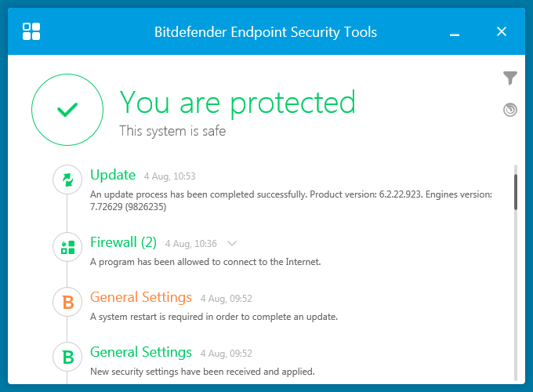Image resolution: width=533 pixels, height=392 pixels.
Task: Select the orange General Settings restart entry
Action: tap(141, 297)
